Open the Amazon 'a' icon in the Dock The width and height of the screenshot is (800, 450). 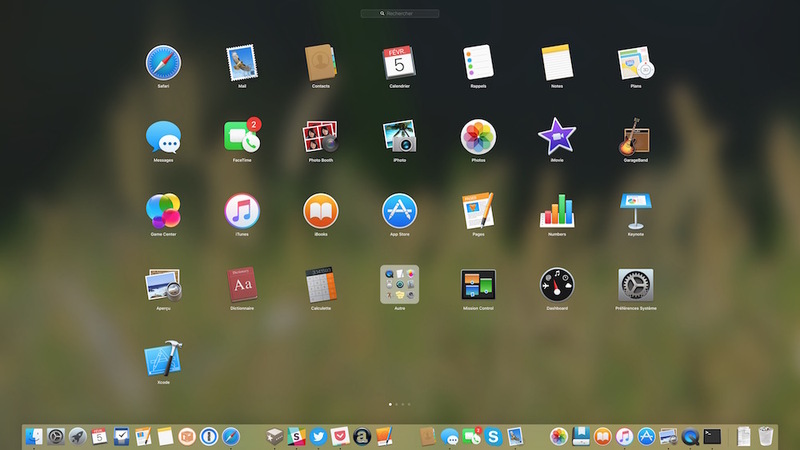[x=362, y=437]
